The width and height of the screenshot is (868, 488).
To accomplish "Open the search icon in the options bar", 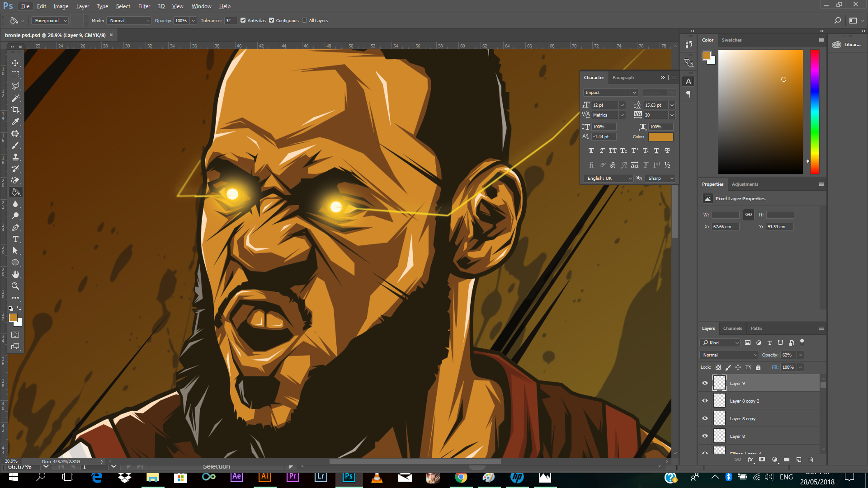I will pyautogui.click(x=837, y=20).
